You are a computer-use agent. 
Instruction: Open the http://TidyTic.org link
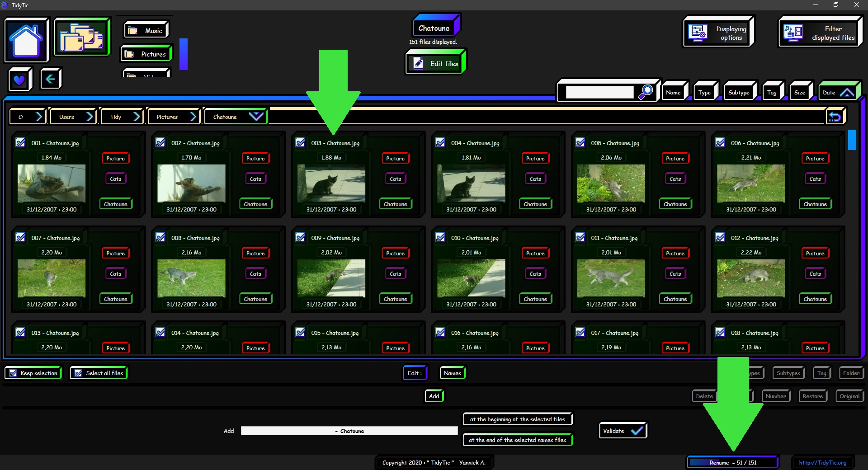pos(823,462)
